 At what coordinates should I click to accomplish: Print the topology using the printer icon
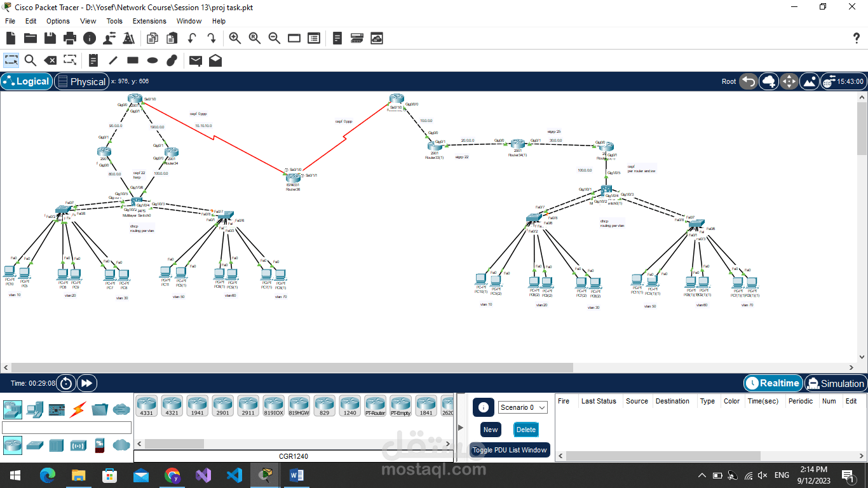point(70,38)
